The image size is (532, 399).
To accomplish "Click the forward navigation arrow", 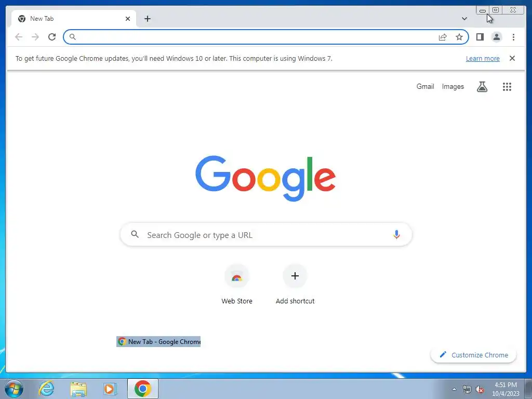I will pyautogui.click(x=35, y=37).
